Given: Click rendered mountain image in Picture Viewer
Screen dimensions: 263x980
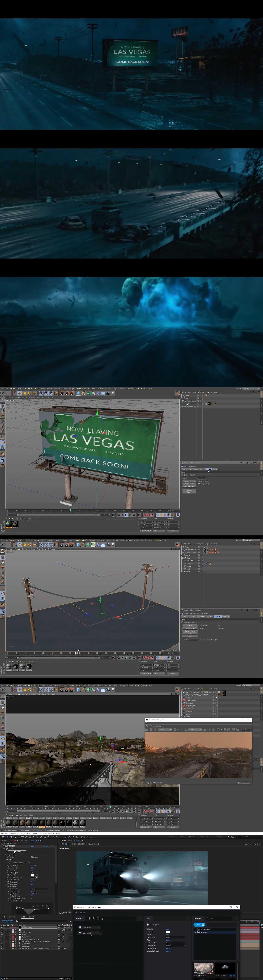Looking at the screenshot, I should pos(198,755).
